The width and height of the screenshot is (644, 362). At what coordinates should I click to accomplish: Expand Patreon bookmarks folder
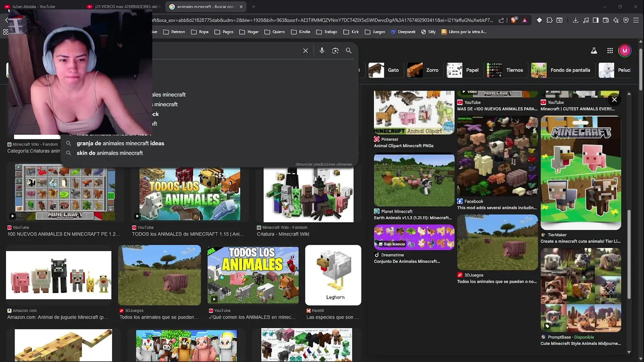click(174, 32)
